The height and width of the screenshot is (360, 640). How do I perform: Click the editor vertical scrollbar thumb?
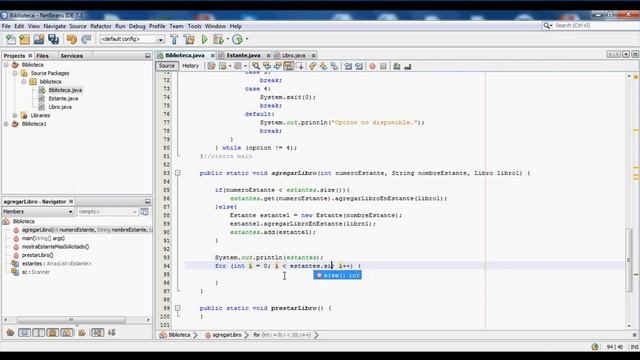pos(629,260)
